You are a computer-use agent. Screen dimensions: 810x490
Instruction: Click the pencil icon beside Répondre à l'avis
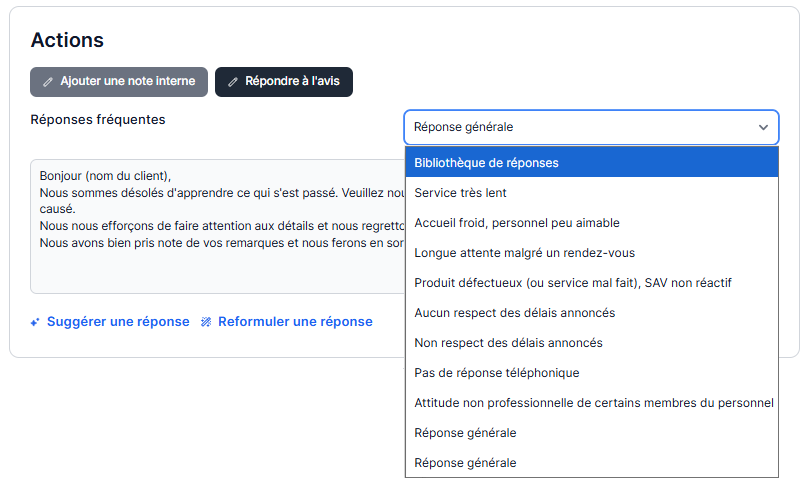[x=233, y=82]
